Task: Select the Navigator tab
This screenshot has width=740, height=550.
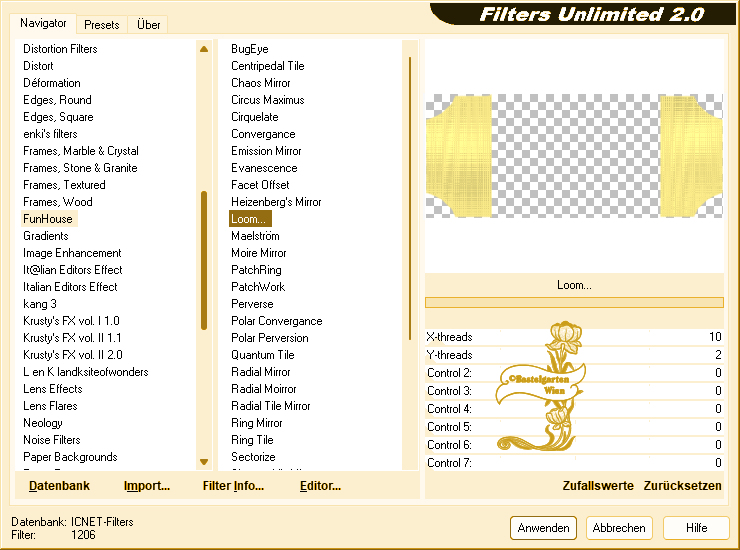Action: click(43, 23)
